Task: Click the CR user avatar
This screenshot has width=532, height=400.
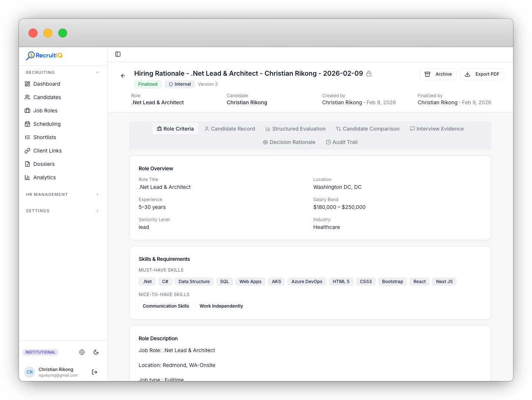Action: pos(30,372)
